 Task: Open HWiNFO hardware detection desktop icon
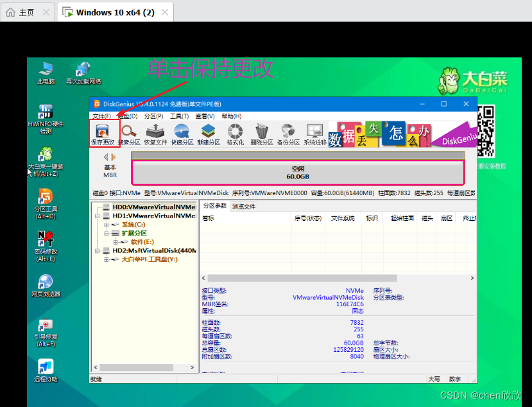(46, 119)
